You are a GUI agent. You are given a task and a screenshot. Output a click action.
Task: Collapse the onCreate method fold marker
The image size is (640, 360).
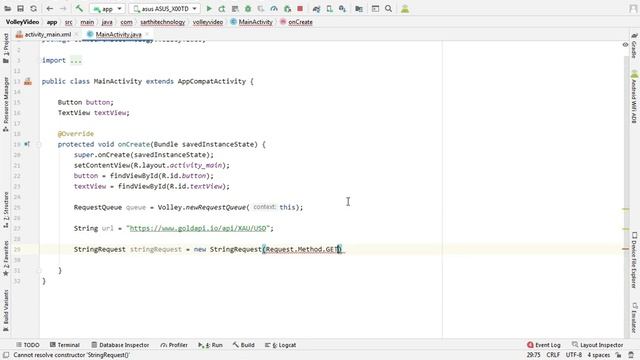[x=39, y=144]
